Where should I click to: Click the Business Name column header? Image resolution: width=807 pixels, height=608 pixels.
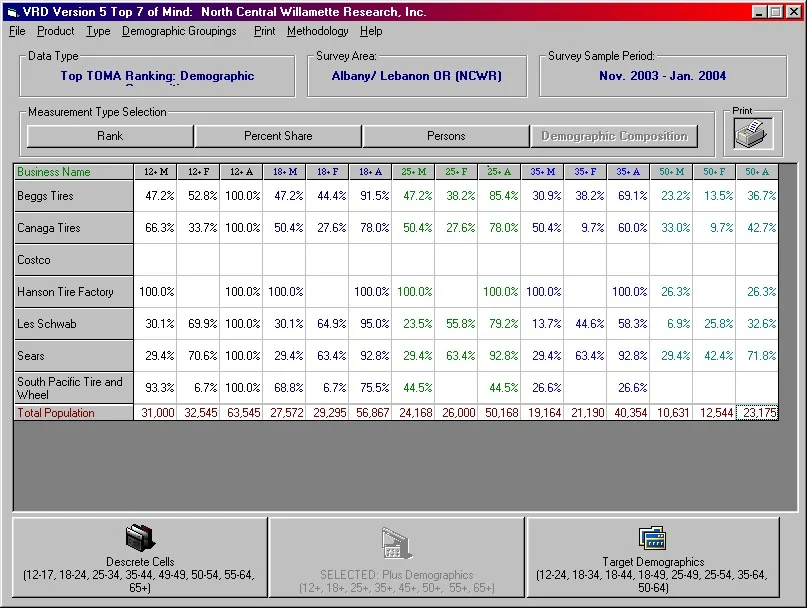click(74, 172)
